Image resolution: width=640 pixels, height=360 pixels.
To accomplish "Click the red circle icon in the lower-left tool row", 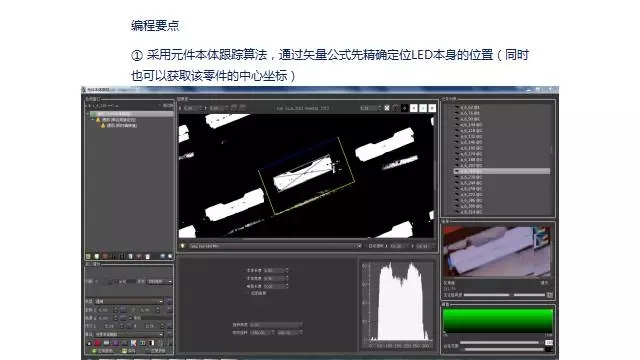I will point(98,343).
